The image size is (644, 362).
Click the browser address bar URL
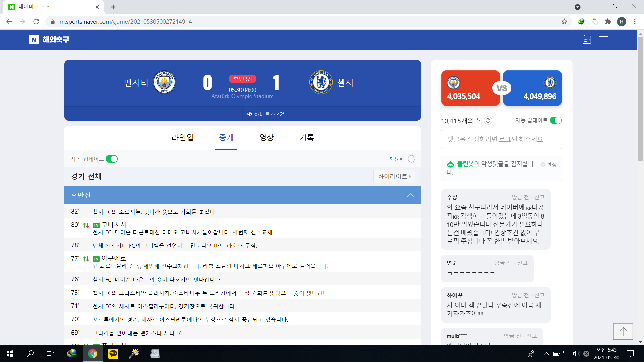[x=126, y=22]
